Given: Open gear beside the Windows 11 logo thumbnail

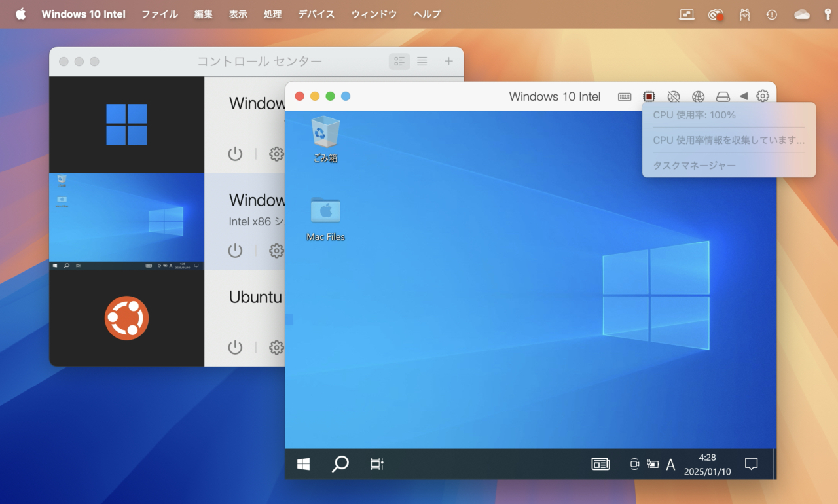Looking at the screenshot, I should 277,154.
